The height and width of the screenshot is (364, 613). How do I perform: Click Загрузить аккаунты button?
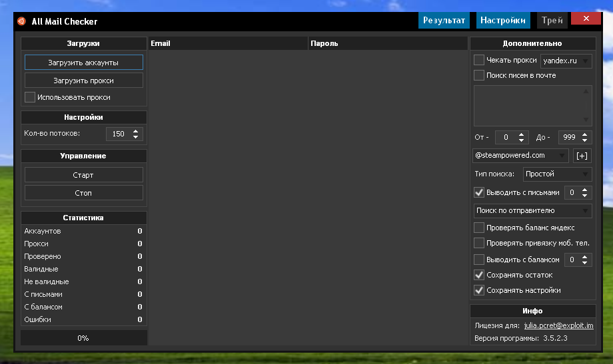84,63
